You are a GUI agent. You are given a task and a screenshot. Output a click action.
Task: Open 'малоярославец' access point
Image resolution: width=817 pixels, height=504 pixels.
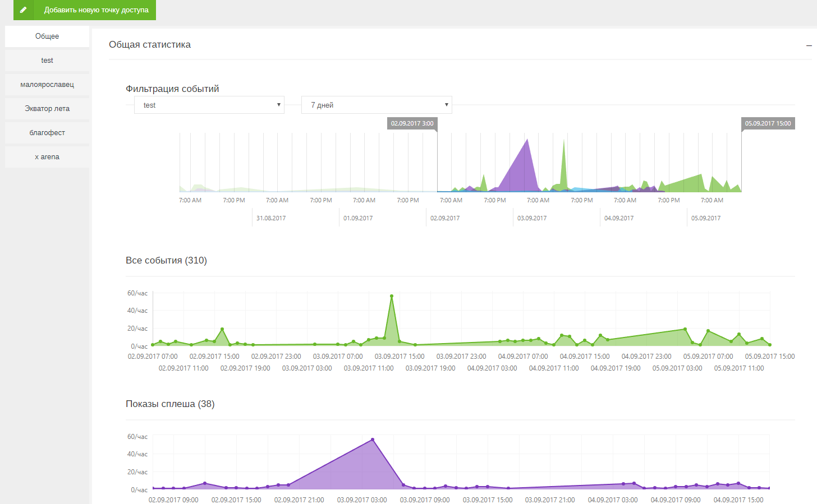tap(47, 85)
